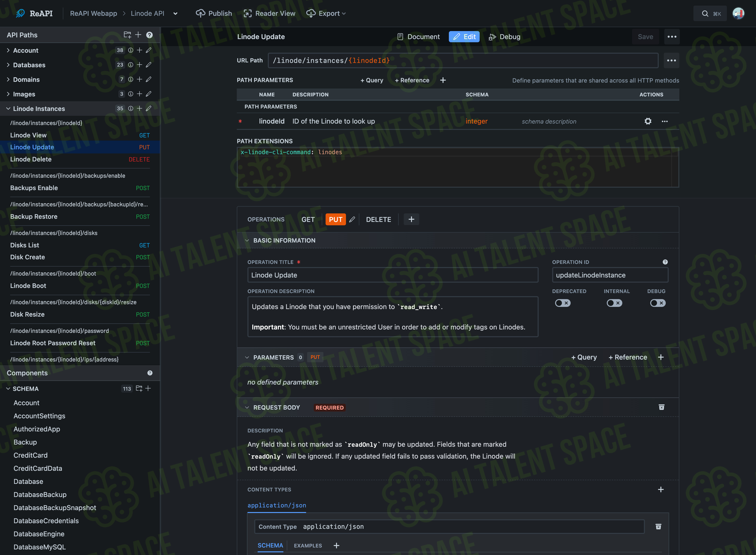This screenshot has height=555, width=756.
Task: Open the search icon in top bar
Action: tap(705, 13)
